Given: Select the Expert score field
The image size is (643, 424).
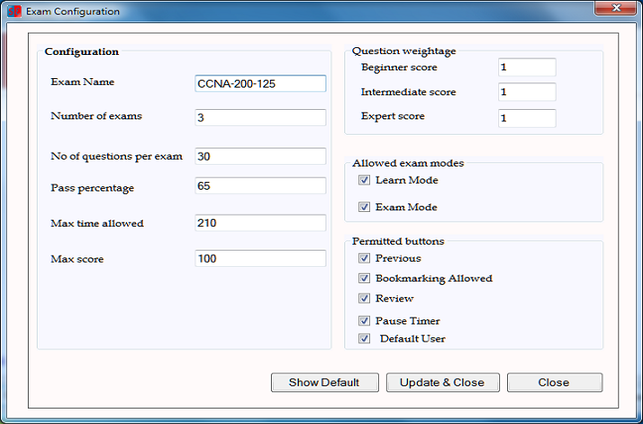Looking at the screenshot, I should (x=527, y=118).
